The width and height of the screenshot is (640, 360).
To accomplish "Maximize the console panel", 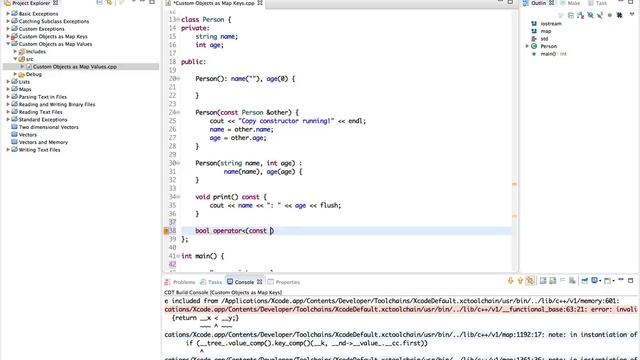I will tap(631, 280).
